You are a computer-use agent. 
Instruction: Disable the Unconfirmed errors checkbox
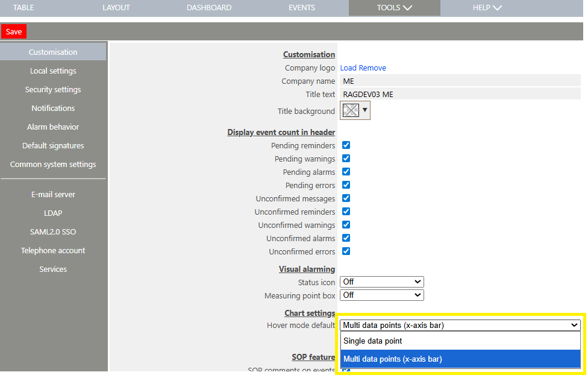[346, 251]
